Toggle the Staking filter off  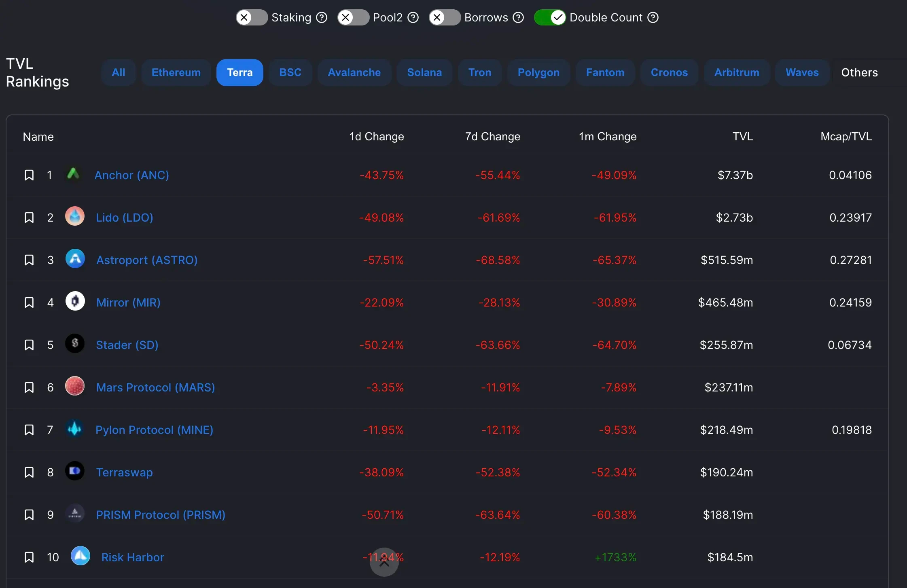click(x=252, y=17)
